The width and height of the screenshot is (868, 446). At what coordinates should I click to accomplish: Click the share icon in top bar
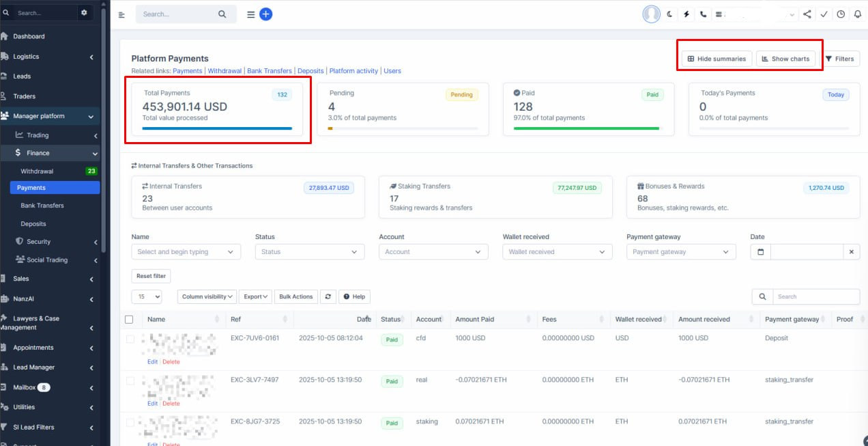coord(807,14)
